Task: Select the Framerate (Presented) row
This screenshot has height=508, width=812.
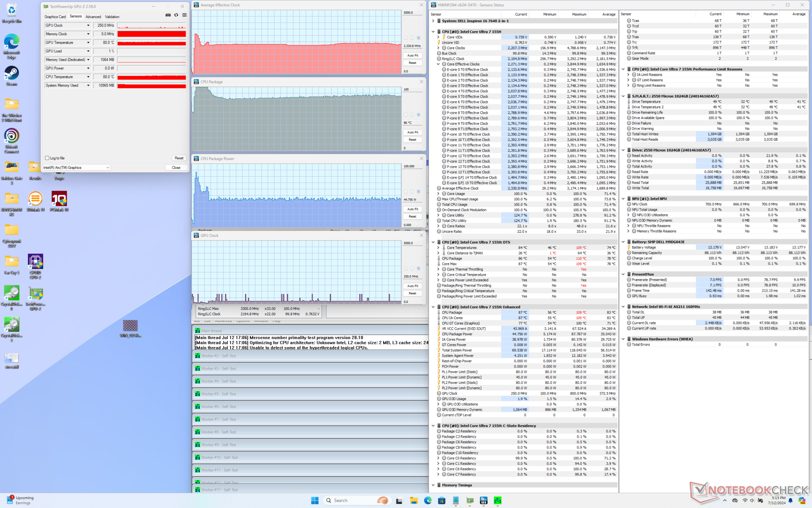Action: (x=717, y=280)
